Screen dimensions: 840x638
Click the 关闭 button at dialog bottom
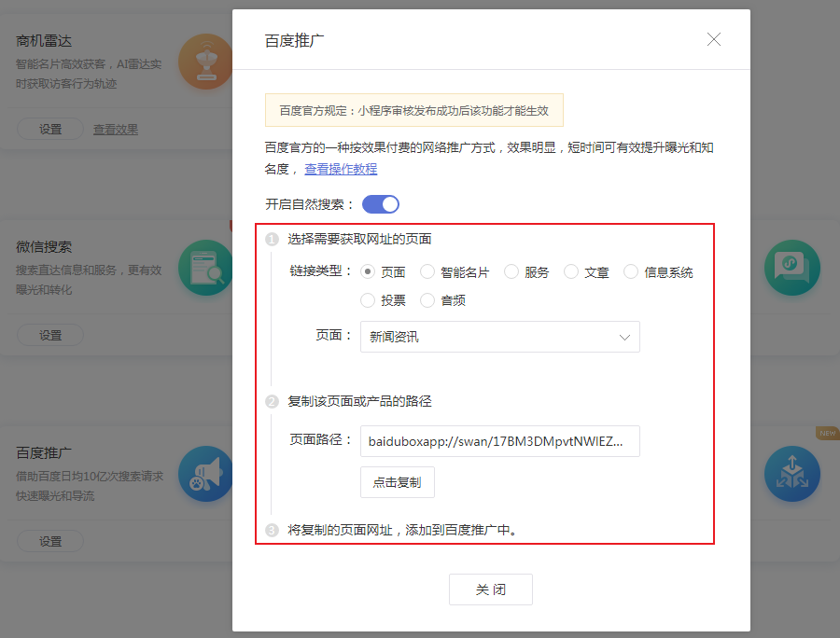coord(491,589)
